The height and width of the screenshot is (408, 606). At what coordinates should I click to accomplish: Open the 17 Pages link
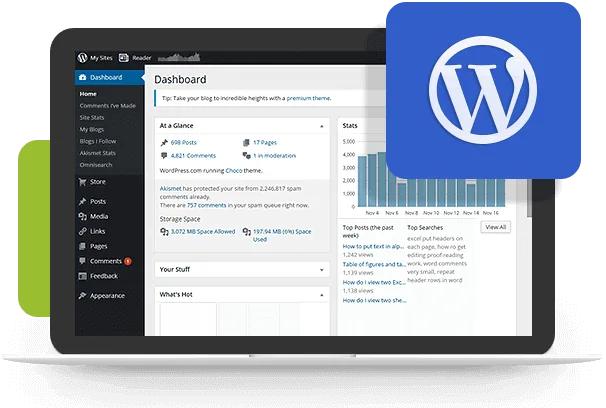coord(265,143)
